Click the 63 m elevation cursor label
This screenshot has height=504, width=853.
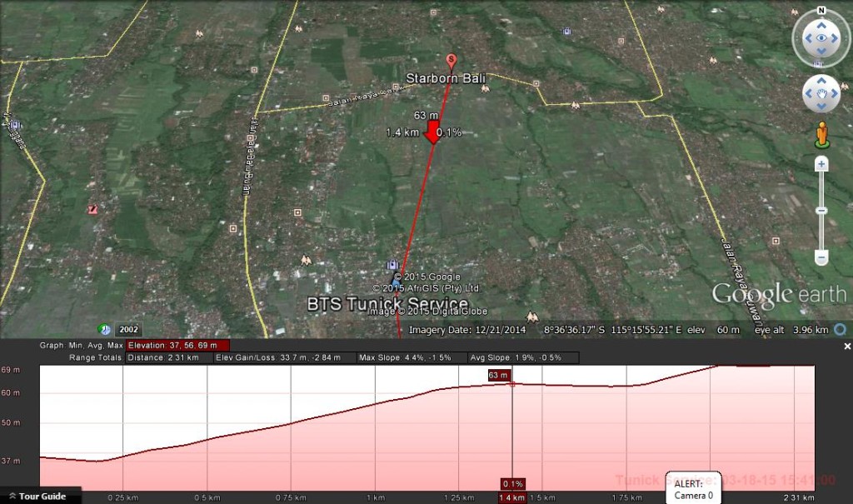click(499, 375)
